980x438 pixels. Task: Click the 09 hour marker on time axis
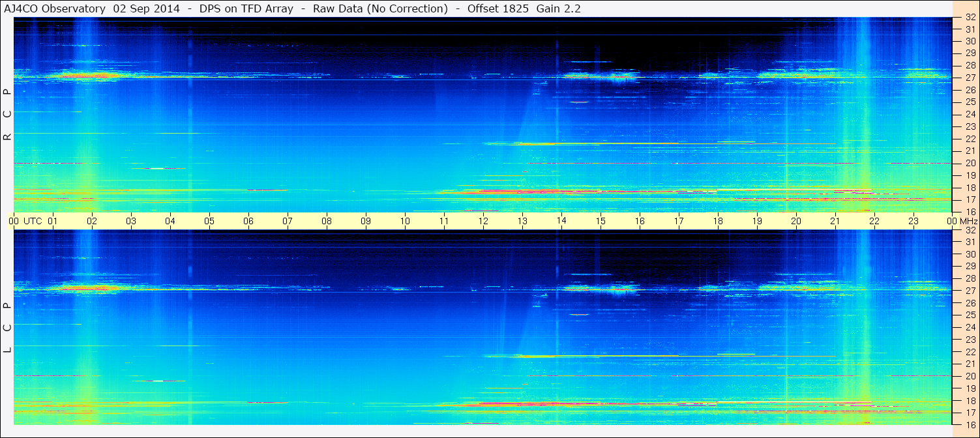point(366,221)
